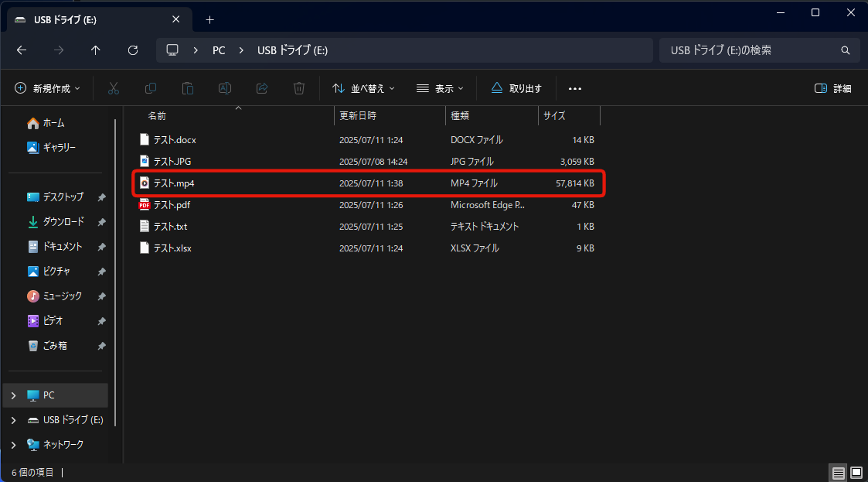Go back with the left arrow button

pyautogui.click(x=22, y=50)
